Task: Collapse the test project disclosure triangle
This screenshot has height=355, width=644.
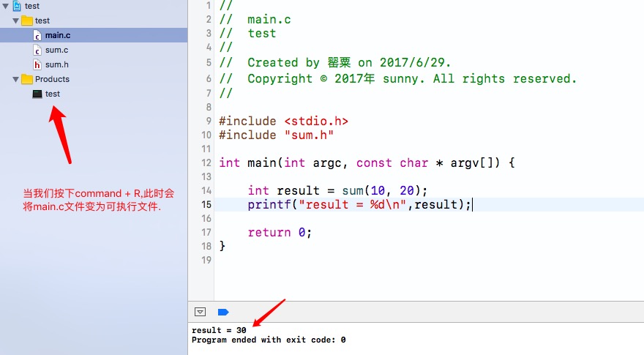Action: 5,6
